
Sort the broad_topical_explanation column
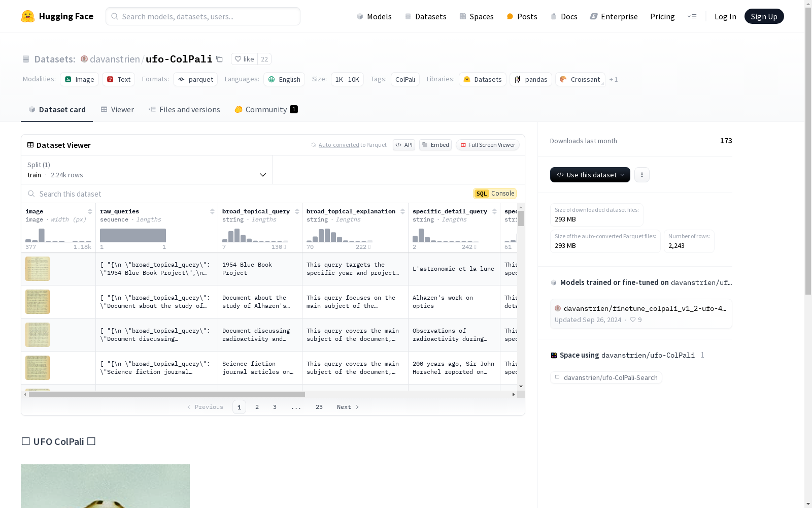pyautogui.click(x=402, y=211)
